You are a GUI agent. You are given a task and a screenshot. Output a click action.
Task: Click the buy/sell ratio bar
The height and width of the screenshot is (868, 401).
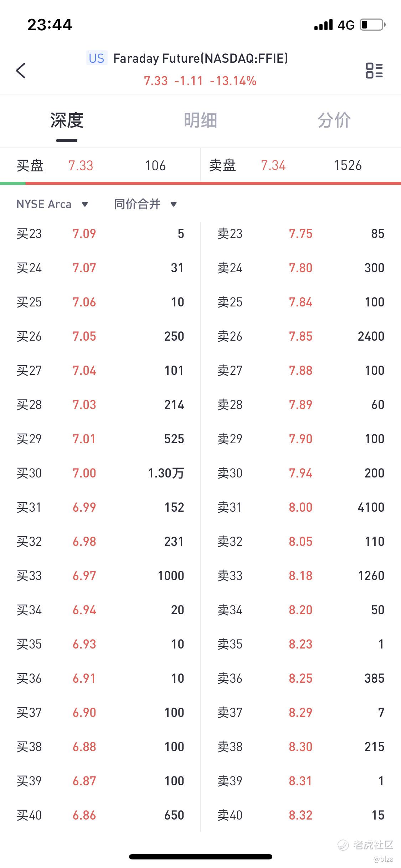pyautogui.click(x=200, y=183)
